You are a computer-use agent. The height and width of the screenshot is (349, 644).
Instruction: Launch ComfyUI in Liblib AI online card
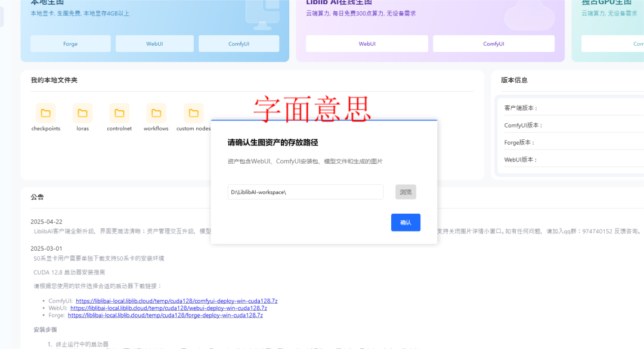tap(494, 43)
